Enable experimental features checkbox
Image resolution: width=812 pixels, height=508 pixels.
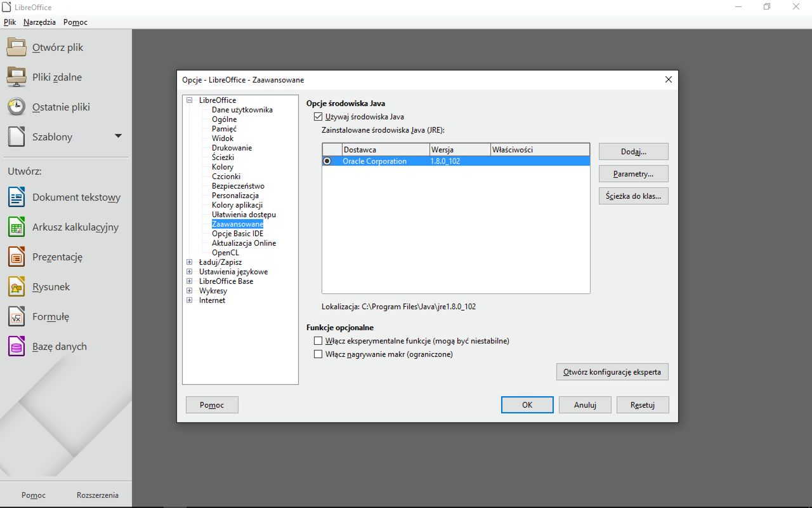(x=318, y=341)
